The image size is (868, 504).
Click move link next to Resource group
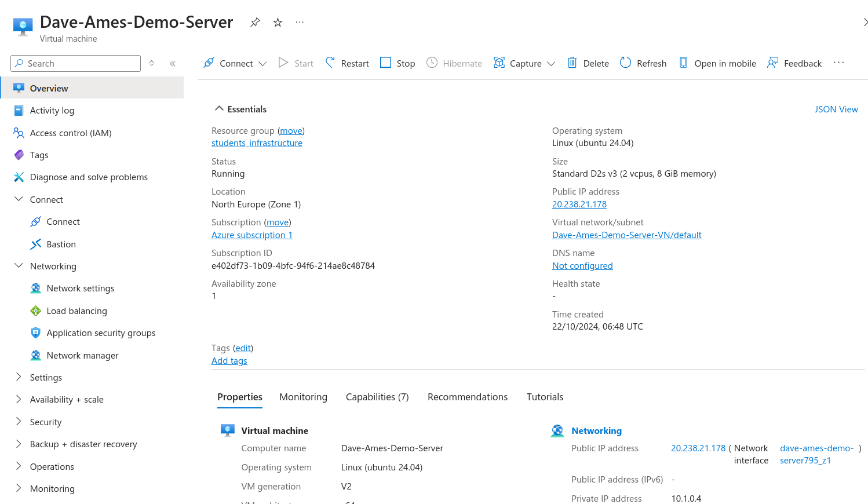[291, 131]
